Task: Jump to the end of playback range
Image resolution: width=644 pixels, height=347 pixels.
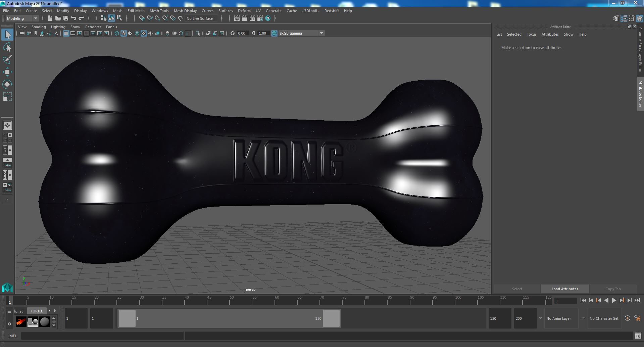Action: click(x=637, y=301)
